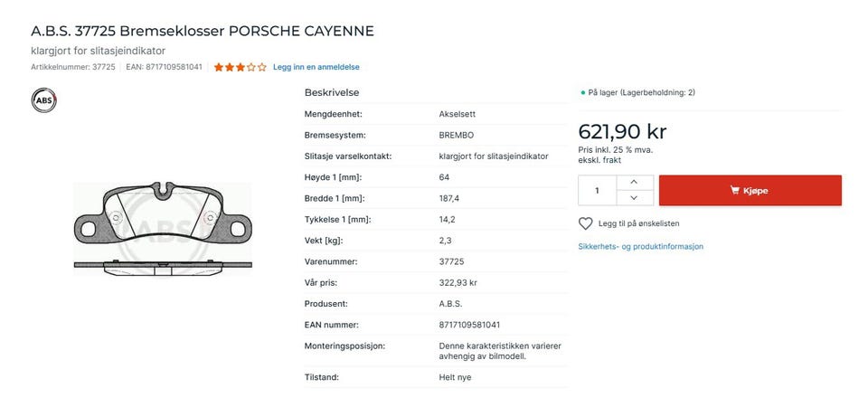
Task: Click the 'Slitasje varselkontakt' label
Action: [x=347, y=156]
